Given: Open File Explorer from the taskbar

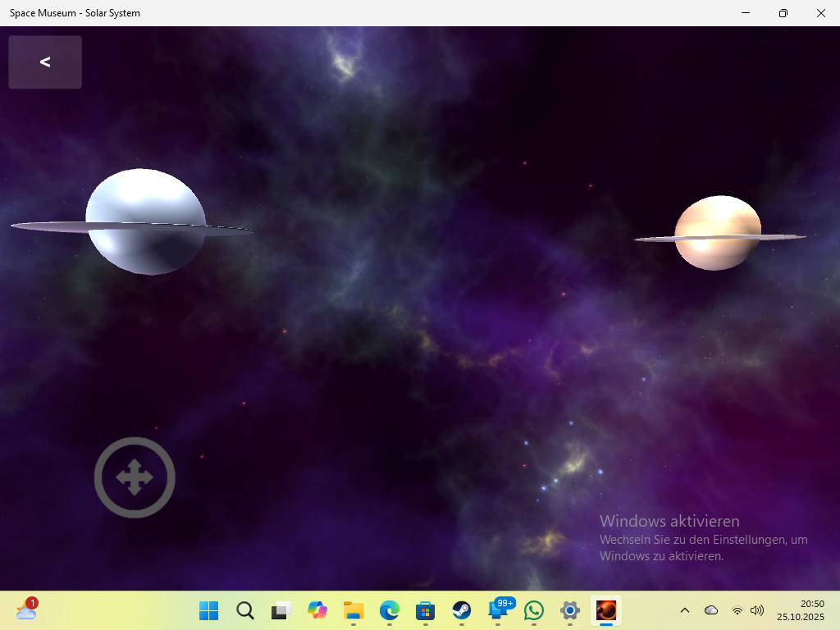Looking at the screenshot, I should (354, 610).
